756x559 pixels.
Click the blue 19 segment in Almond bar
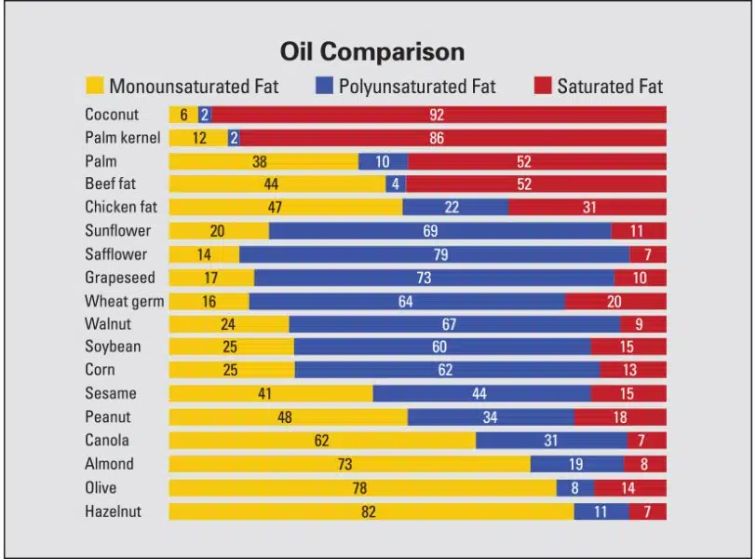[x=577, y=464]
